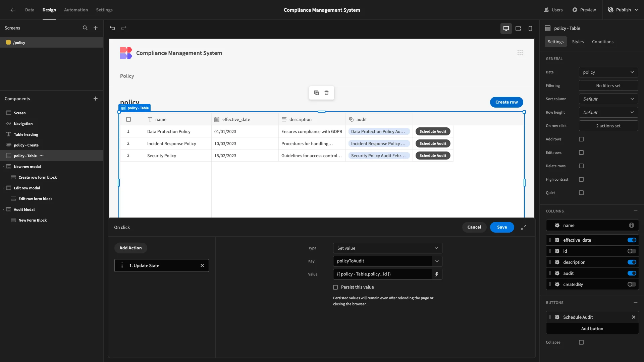
Task: Click the duplicate component icon
Action: coord(316,93)
